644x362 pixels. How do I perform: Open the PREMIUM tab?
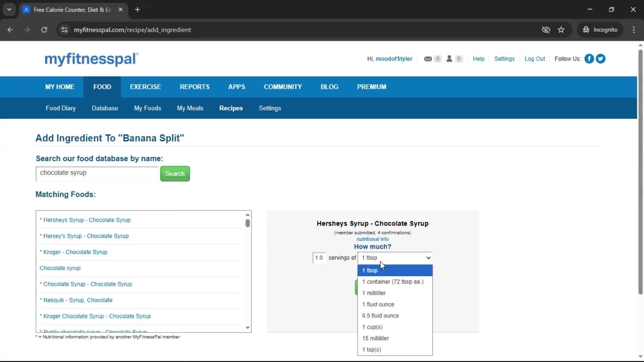click(372, 87)
